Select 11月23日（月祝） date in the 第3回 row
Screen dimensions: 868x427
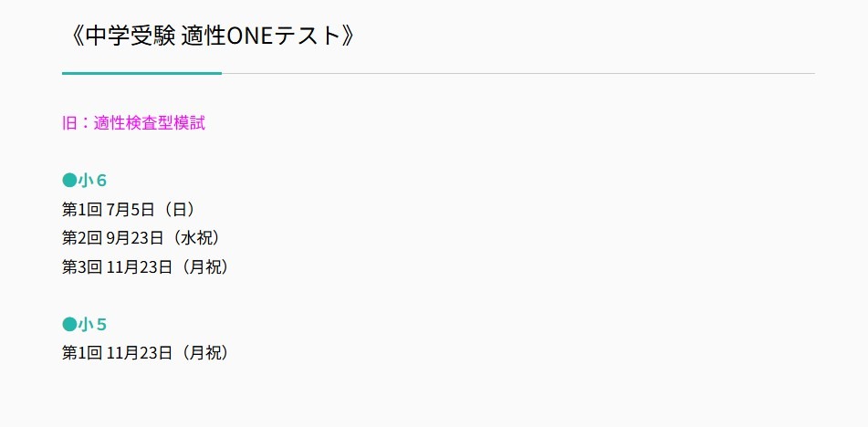click(167, 267)
